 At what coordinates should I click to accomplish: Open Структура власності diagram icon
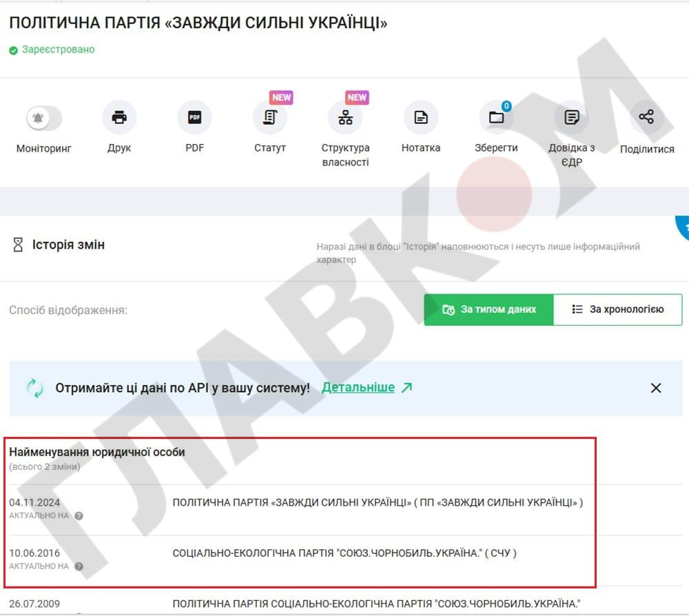tap(345, 117)
